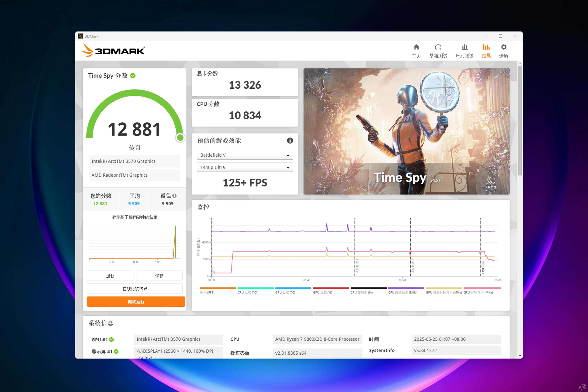
Task: Click interface version v2.31.8385 s64
Action: [x=317, y=353]
